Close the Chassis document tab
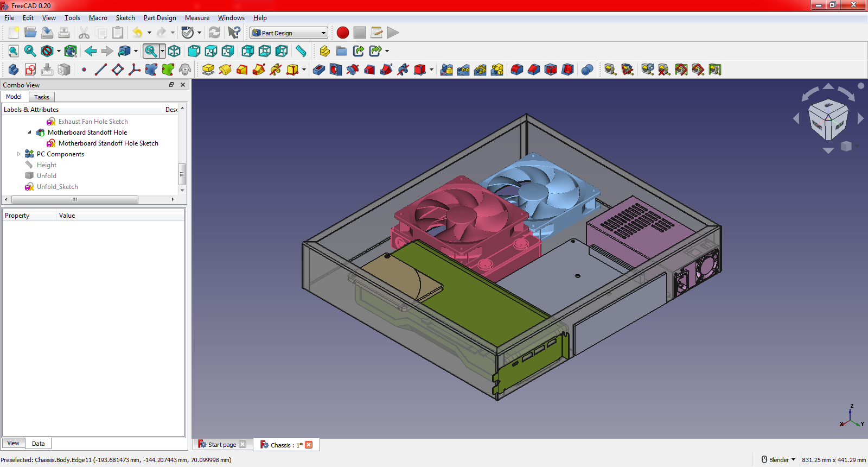 click(309, 445)
